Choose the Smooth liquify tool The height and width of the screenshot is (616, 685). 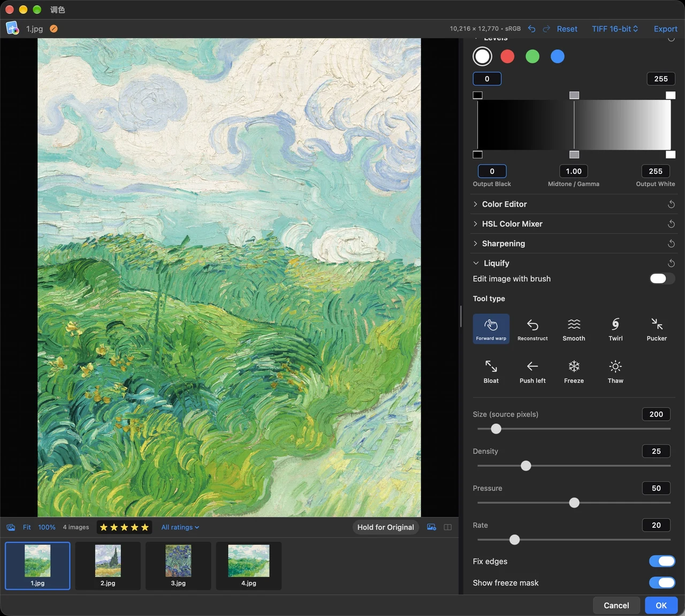(574, 329)
